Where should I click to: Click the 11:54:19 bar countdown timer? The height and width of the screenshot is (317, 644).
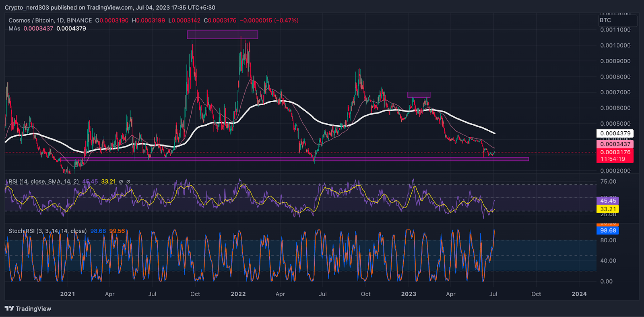pos(613,159)
